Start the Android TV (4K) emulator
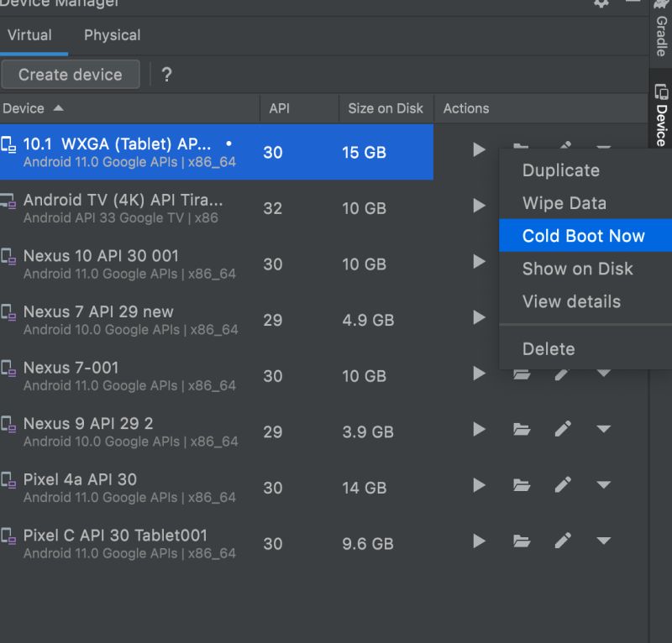Image resolution: width=672 pixels, height=643 pixels. pyautogui.click(x=479, y=206)
